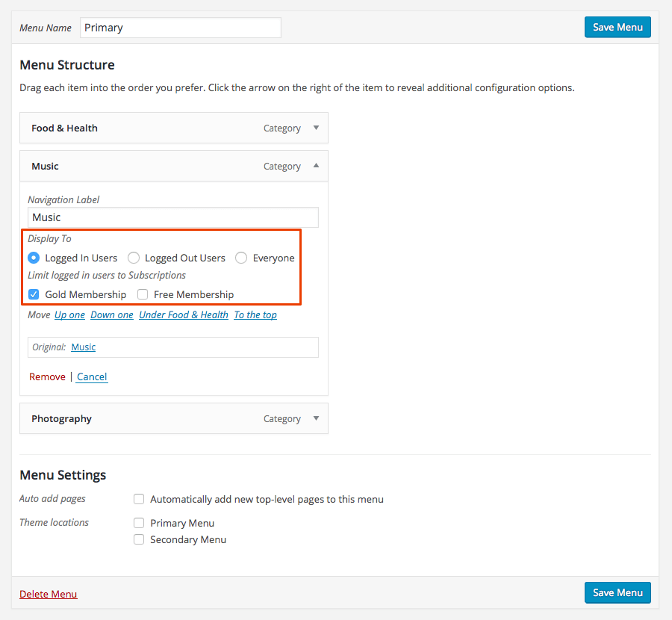
Task: Click Remove to delete Music item
Action: pos(47,377)
